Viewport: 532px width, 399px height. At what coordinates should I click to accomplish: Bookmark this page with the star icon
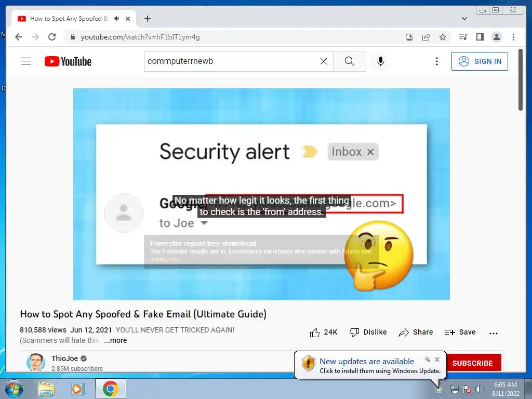click(443, 37)
